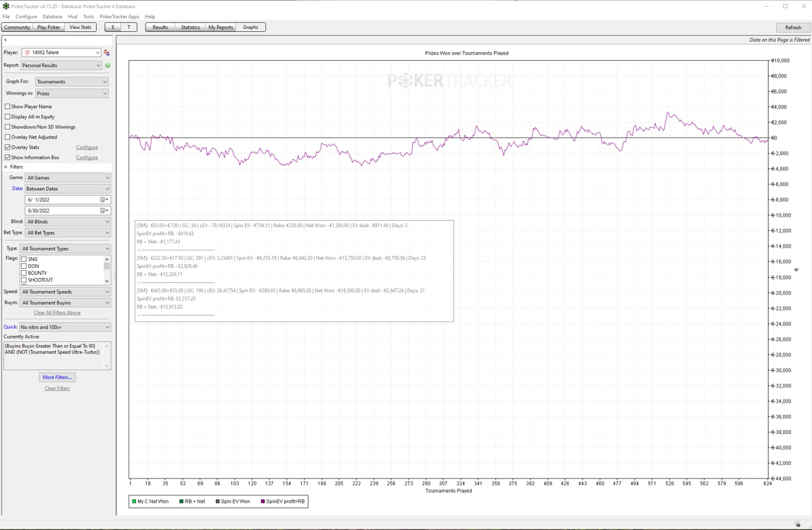Uncheck the Overlay Stats checkbox
This screenshot has width=812, height=530.
click(7, 147)
